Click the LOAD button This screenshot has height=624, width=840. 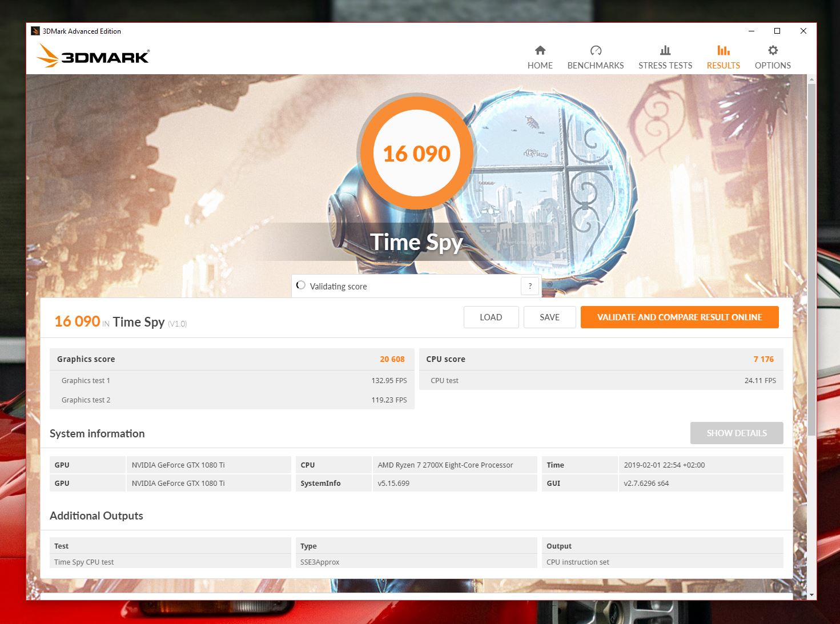point(491,317)
